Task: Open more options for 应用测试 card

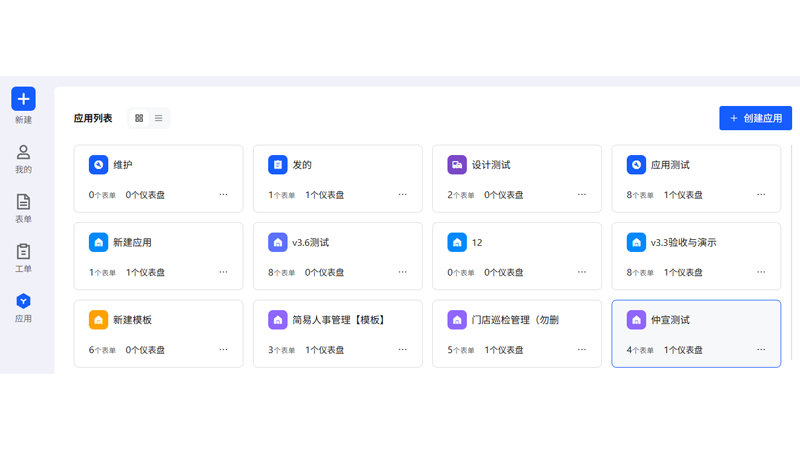Action: pyautogui.click(x=761, y=194)
